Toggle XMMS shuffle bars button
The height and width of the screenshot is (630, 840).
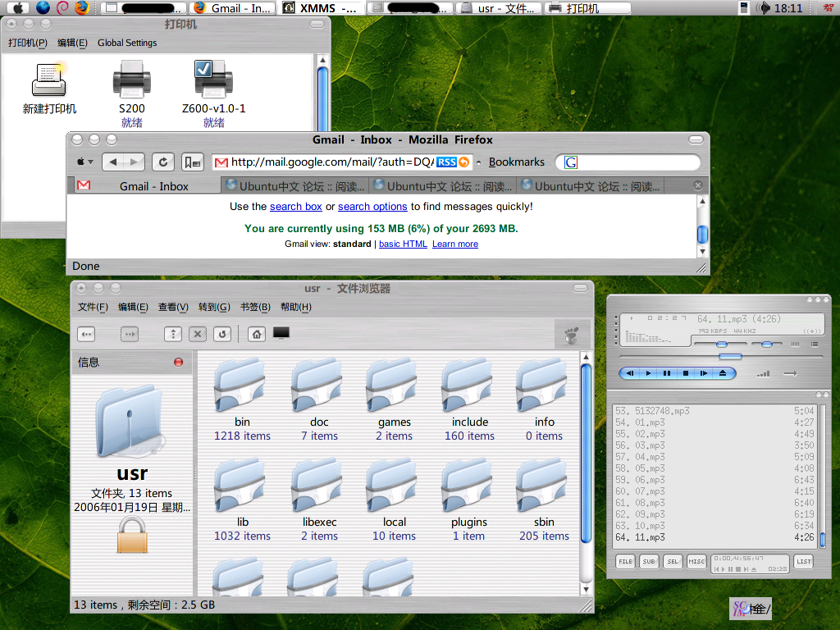click(x=764, y=374)
